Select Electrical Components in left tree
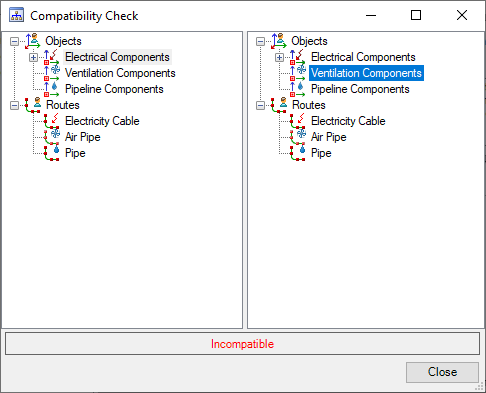The width and height of the screenshot is (486, 393). pos(117,57)
